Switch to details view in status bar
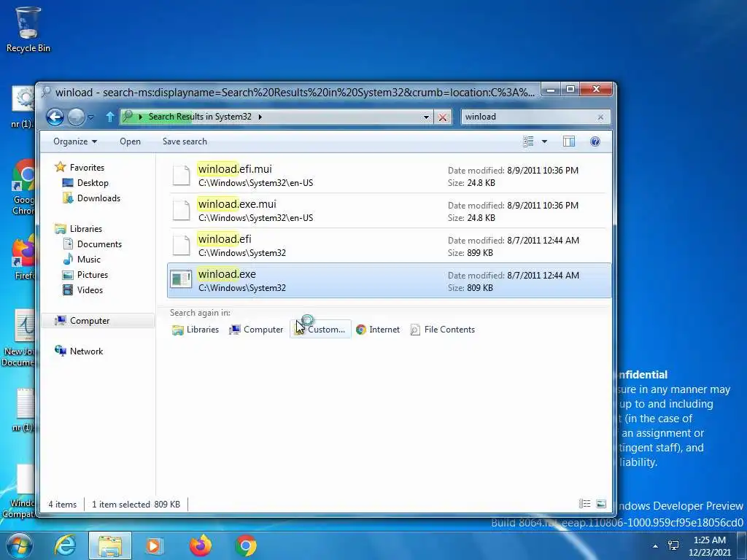The height and width of the screenshot is (560, 747). tap(584, 504)
